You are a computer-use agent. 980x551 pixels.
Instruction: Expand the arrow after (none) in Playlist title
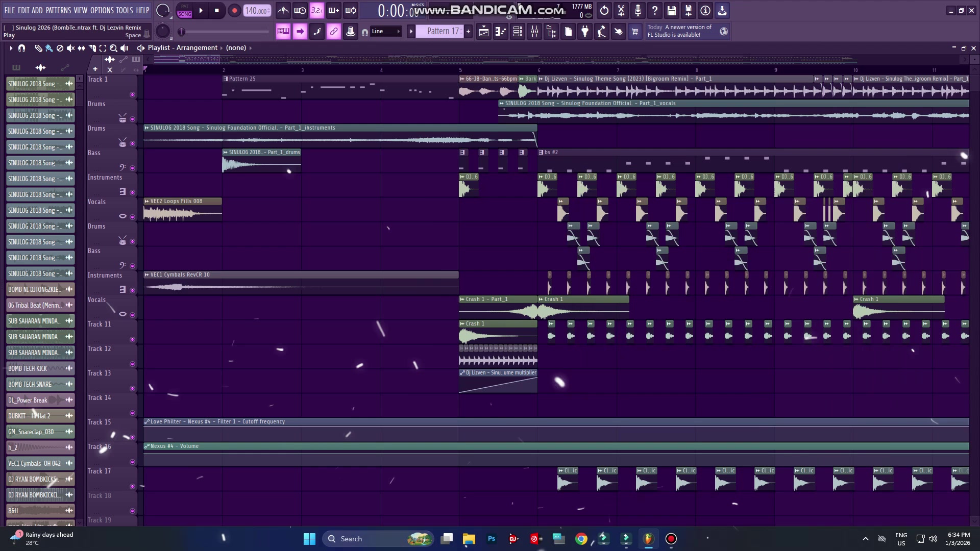tap(250, 48)
